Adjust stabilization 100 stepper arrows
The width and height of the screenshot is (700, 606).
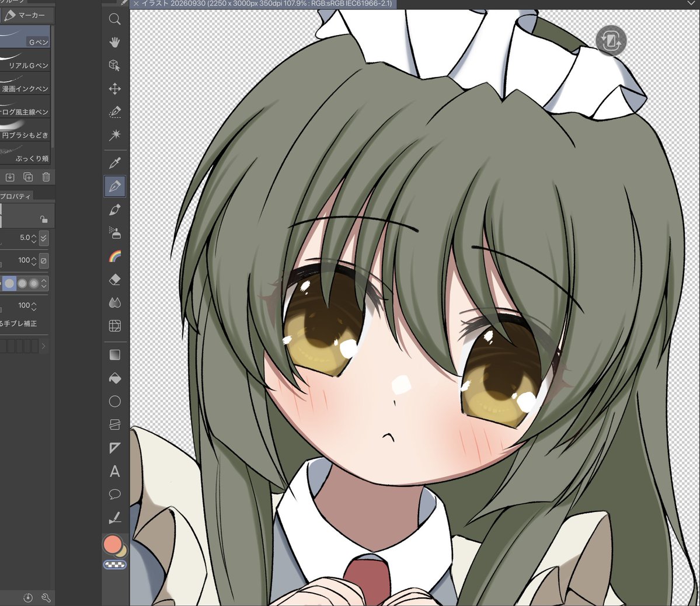pos(34,306)
